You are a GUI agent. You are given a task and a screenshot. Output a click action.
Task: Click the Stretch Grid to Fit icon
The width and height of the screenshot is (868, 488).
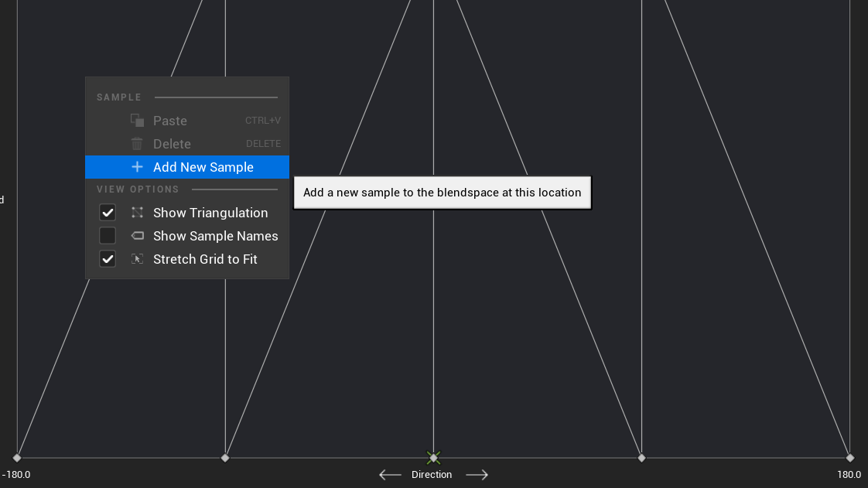click(137, 259)
